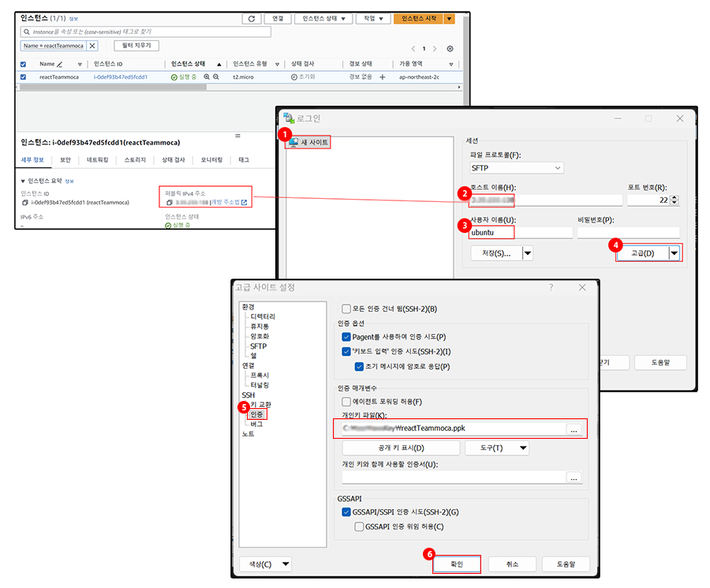Copy the public IPv4 address with the copy icon
This screenshot has width=710, height=588.
coord(170,203)
